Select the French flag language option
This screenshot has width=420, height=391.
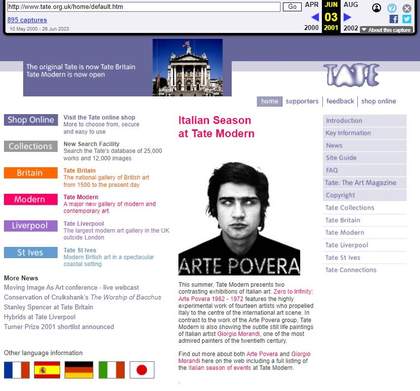[x=17, y=370]
